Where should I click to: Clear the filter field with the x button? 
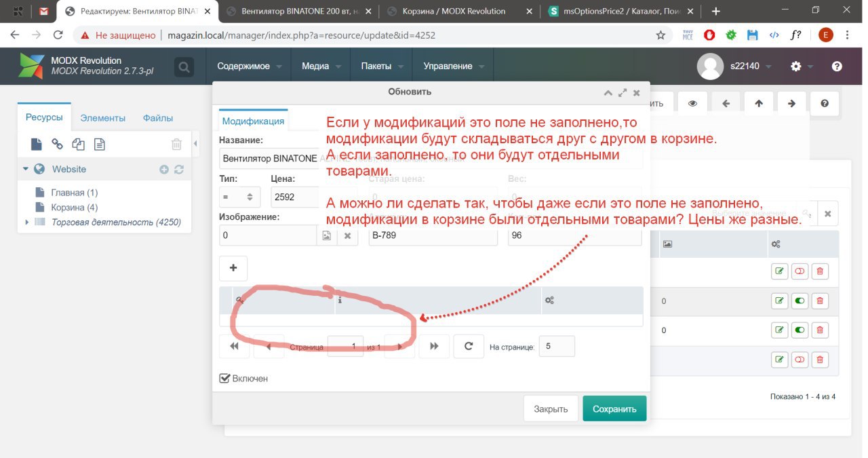click(828, 213)
